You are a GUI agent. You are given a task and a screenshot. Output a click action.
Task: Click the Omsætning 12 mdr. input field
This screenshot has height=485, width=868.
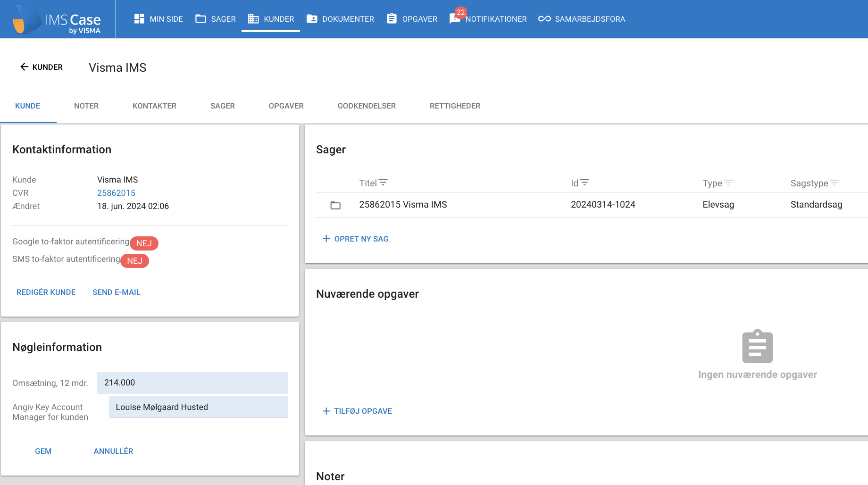(192, 383)
